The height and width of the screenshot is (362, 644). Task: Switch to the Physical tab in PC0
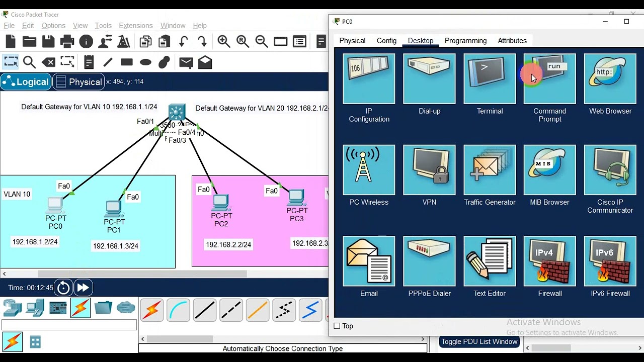[352, 41]
